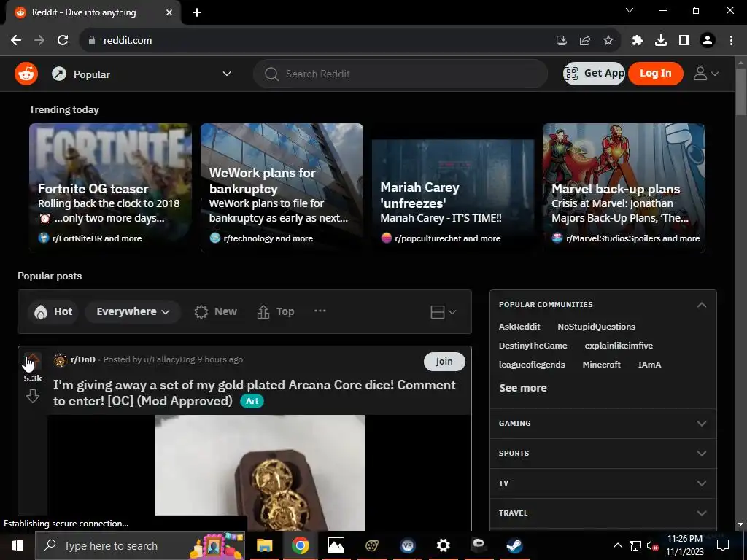Open the Chrome profile avatar
The height and width of the screenshot is (560, 747).
(708, 41)
